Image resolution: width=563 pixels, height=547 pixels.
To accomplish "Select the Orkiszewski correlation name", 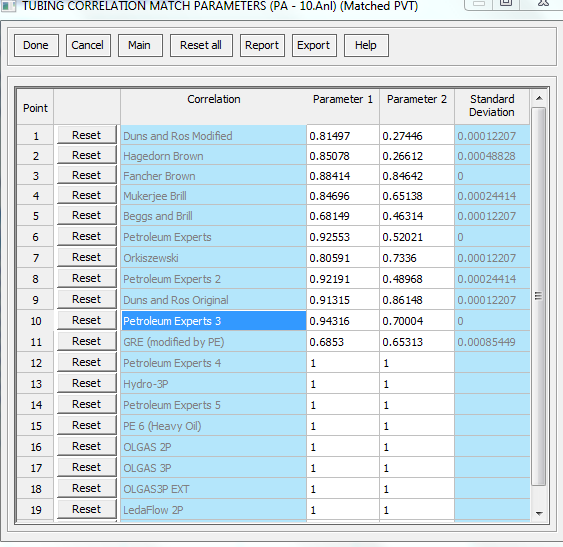I will 214,258.
